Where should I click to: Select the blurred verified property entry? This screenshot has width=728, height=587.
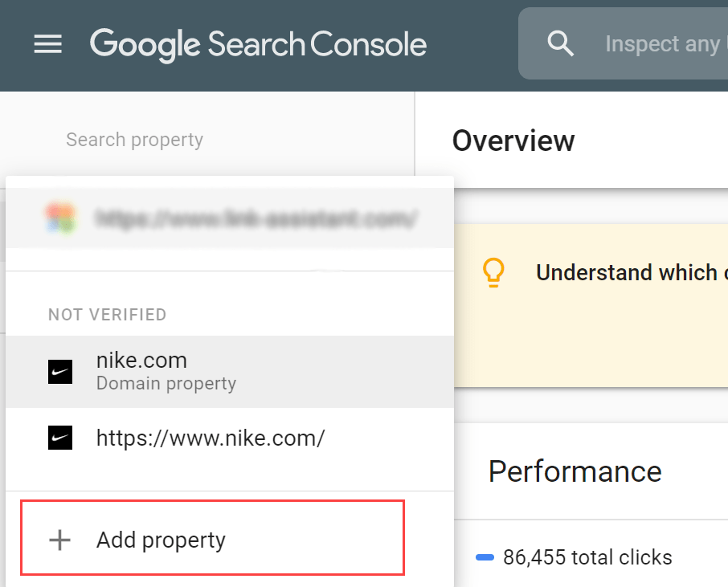point(230,218)
